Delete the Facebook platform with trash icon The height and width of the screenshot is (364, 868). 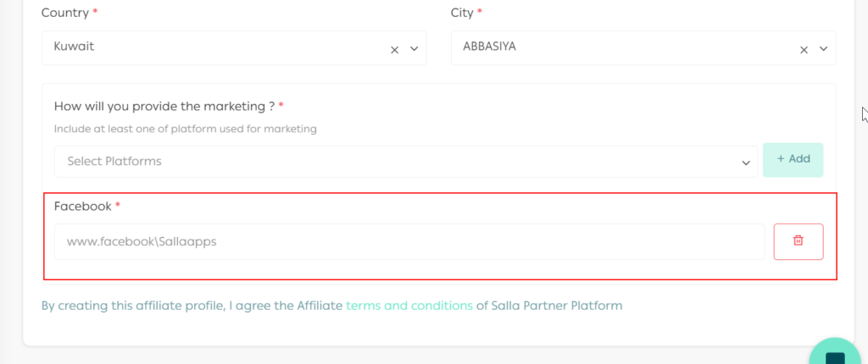pyautogui.click(x=798, y=241)
